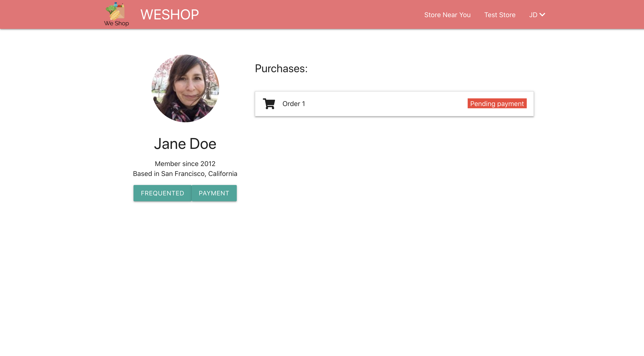Image resolution: width=644 pixels, height=356 pixels.
Task: Select the Pending payment status badge
Action: point(497,104)
